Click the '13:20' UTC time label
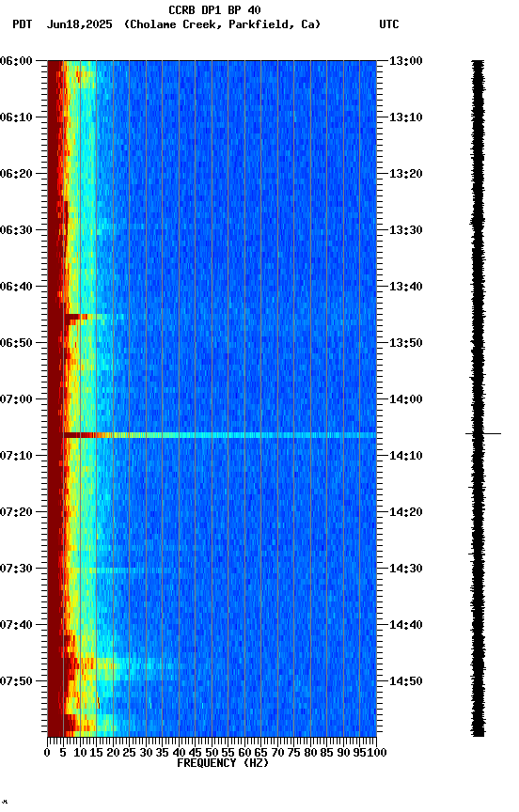 coord(406,174)
